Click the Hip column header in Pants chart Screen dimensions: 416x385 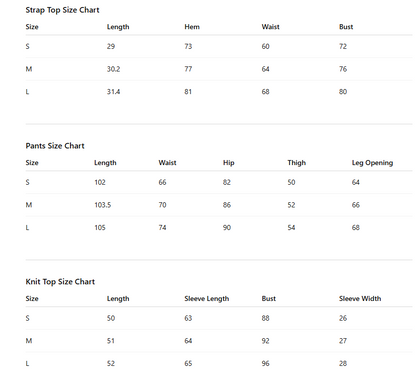coord(229,163)
